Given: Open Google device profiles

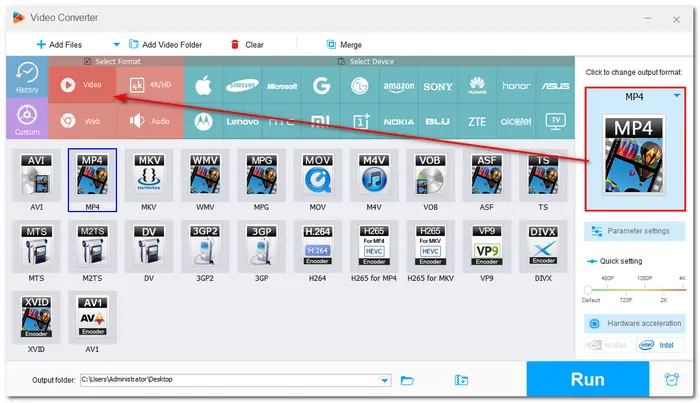Looking at the screenshot, I should (x=321, y=85).
